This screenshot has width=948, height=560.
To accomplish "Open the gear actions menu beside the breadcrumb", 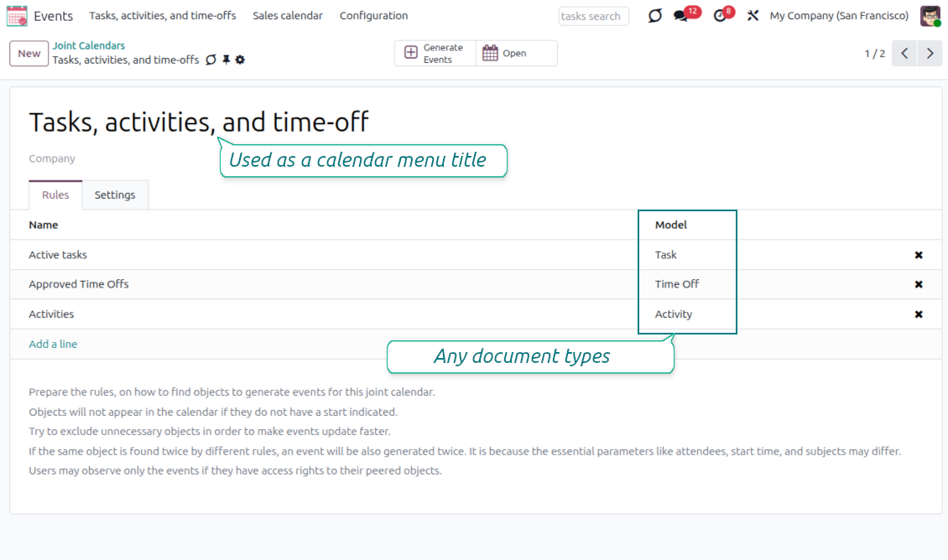I will pos(240,60).
